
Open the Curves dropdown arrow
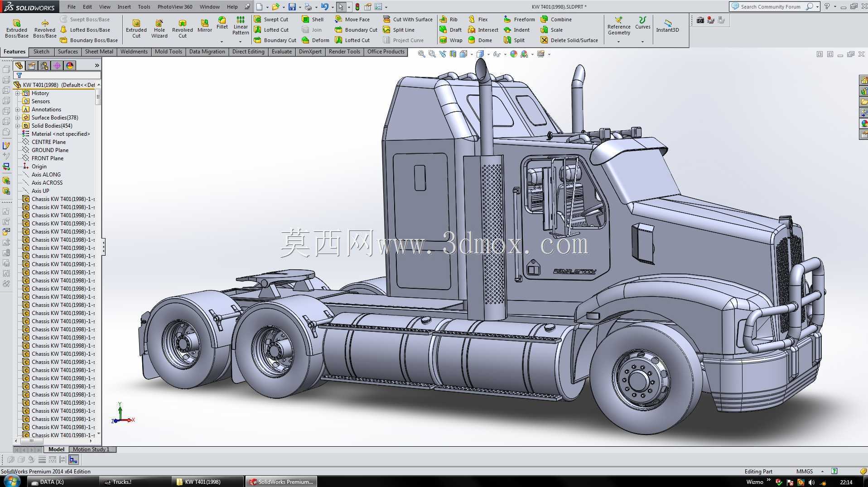click(642, 42)
